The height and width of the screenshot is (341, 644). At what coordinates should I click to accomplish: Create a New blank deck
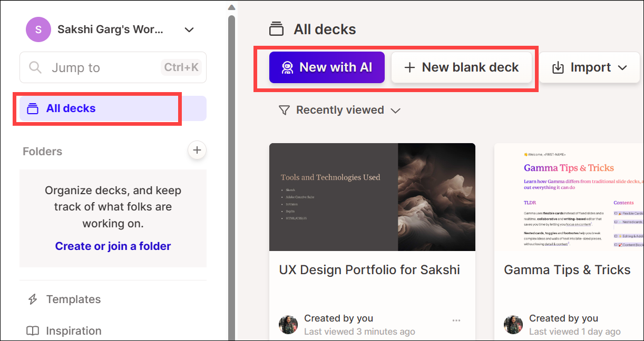(462, 67)
